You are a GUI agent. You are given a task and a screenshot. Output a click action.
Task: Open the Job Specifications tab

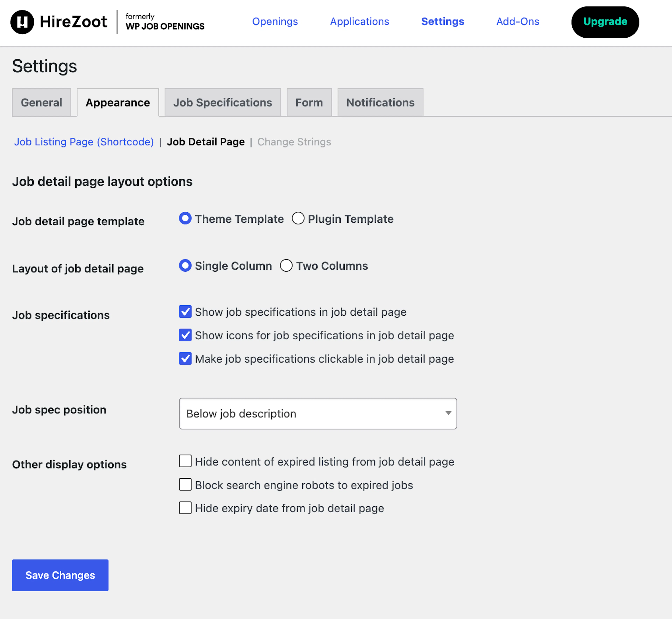pyautogui.click(x=223, y=102)
